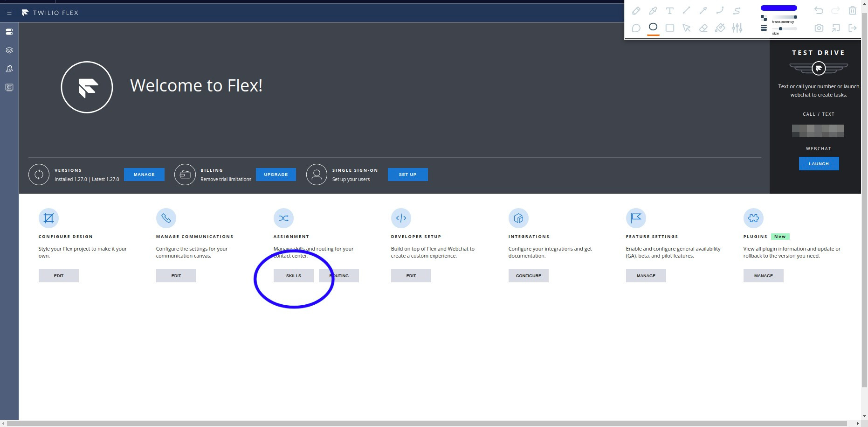Open the blue stroke color picker
Screen dimensions: 868x427
click(x=779, y=8)
